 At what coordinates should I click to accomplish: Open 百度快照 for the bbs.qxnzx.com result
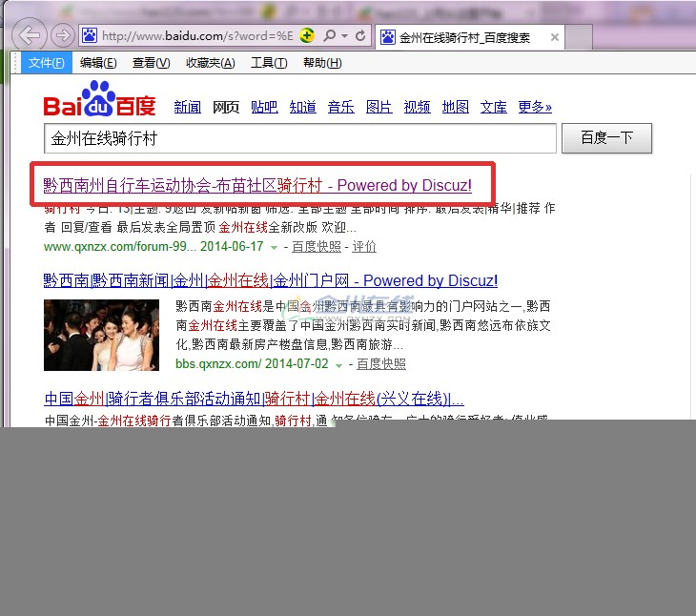pos(381,364)
